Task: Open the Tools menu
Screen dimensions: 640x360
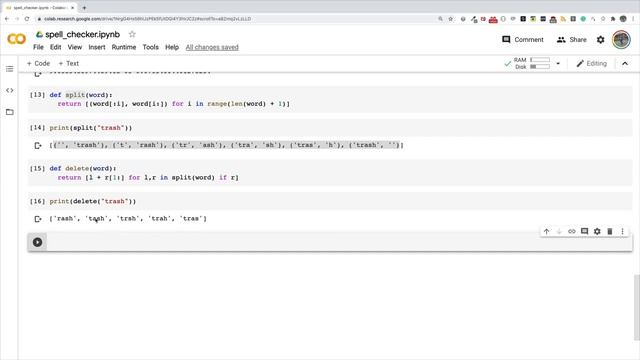Action: (150, 47)
